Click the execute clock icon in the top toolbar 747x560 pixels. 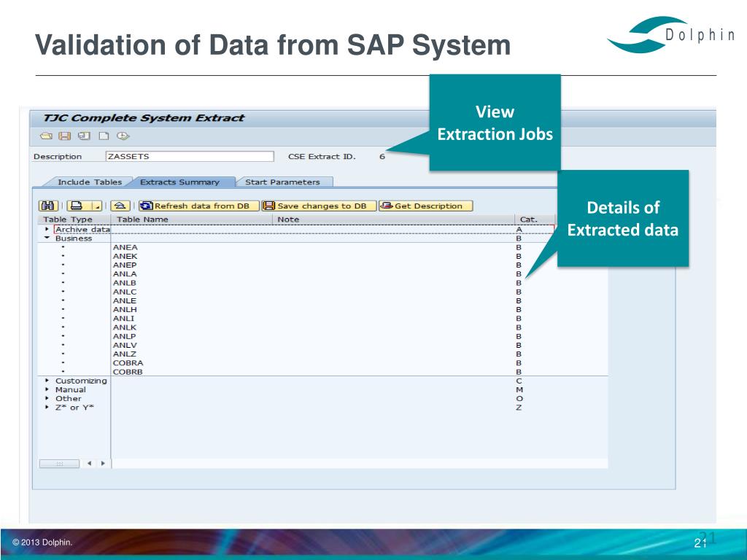123,136
